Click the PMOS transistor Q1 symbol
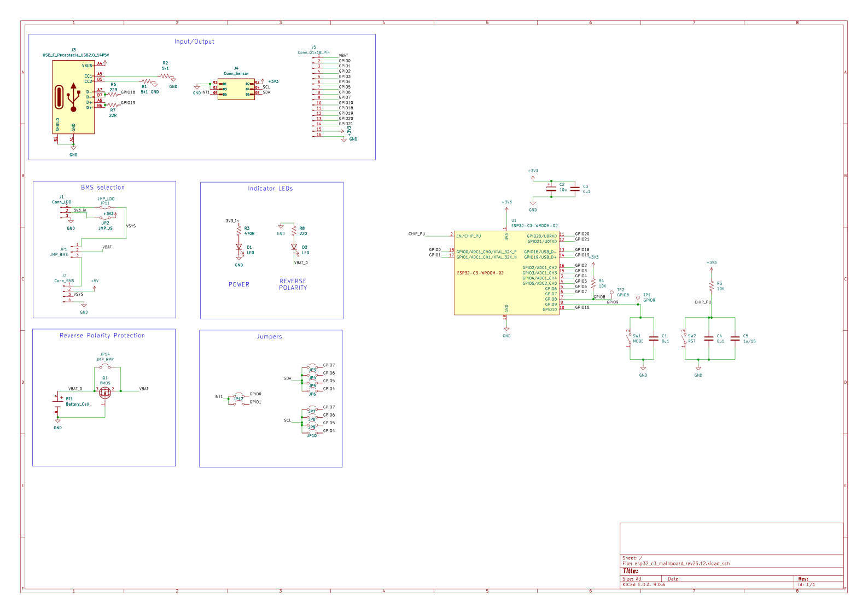 (x=105, y=391)
